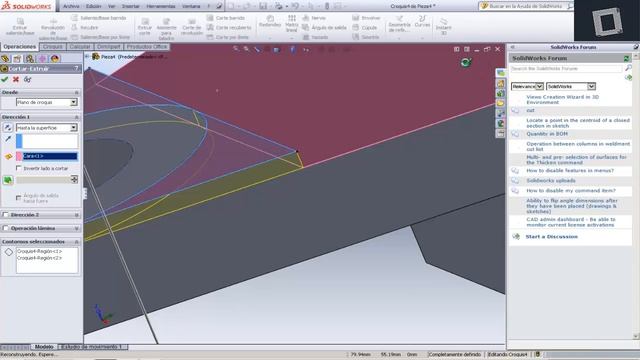Enable the Dirección 2 checkbox
This screenshot has width=640, height=360.
5,215
